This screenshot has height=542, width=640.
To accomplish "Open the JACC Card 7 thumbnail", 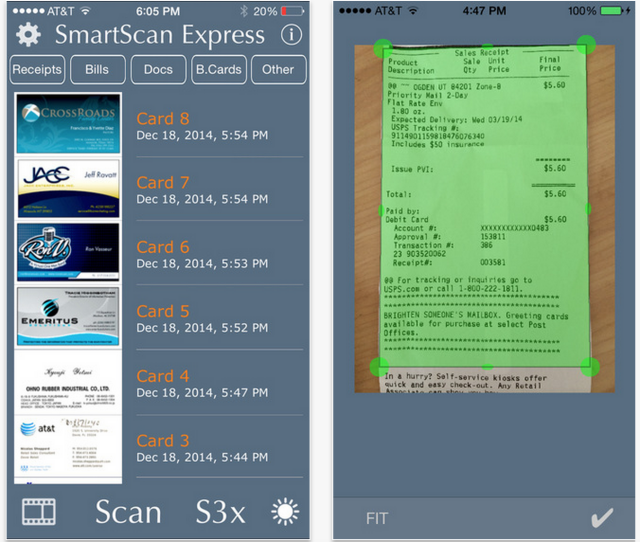I will [x=68, y=188].
